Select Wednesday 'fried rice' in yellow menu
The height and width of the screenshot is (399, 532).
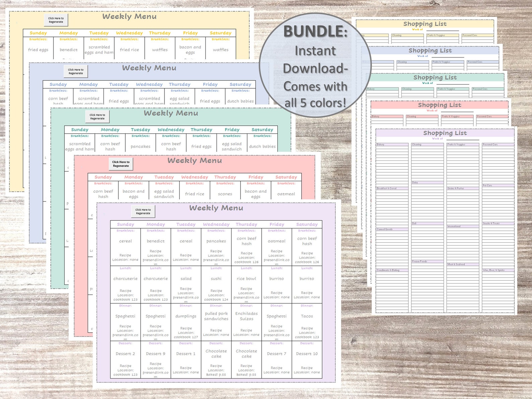point(129,50)
